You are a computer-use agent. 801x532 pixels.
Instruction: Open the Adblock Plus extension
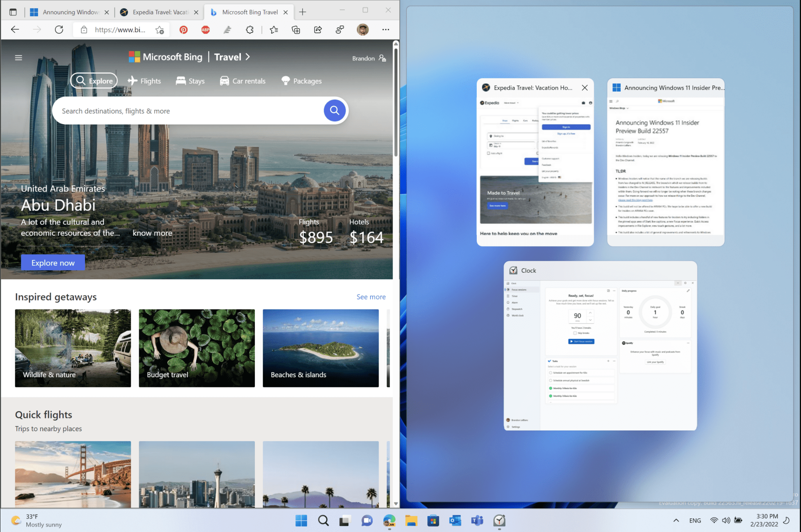(205, 29)
